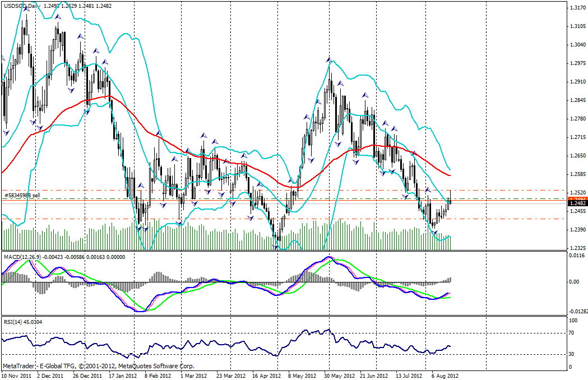588x380 pixels.
Task: Click the 30 May 2012 date label
Action: click(339, 376)
